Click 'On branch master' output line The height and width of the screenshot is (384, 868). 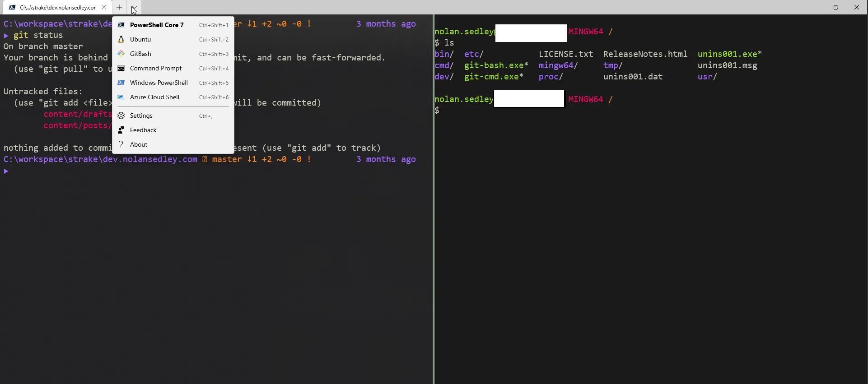point(43,46)
